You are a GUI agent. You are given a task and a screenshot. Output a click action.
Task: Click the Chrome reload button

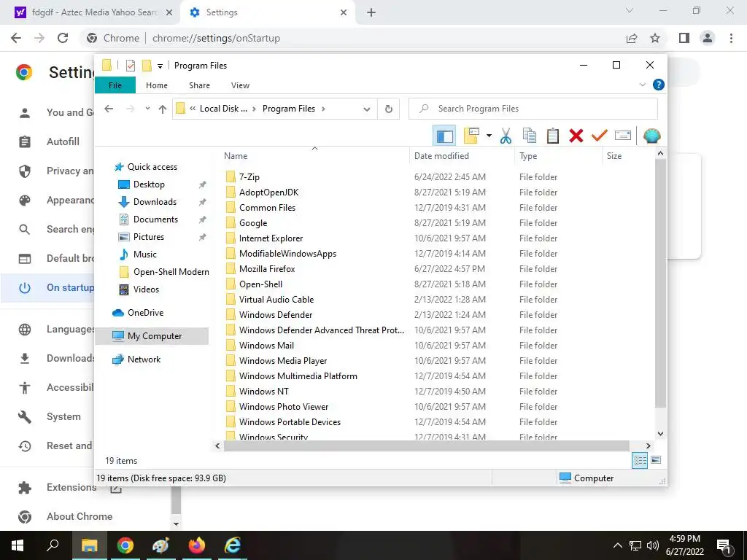[x=63, y=38]
